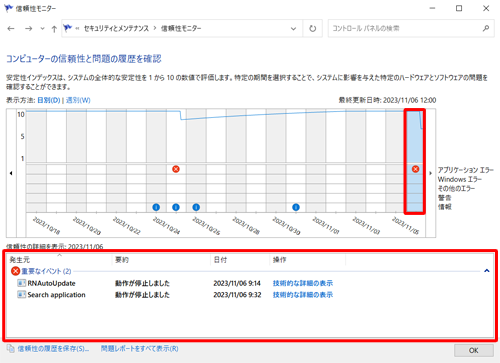Viewport: 500px width, 363px height.
Task: Click the Search application row icon
Action: coord(21,295)
